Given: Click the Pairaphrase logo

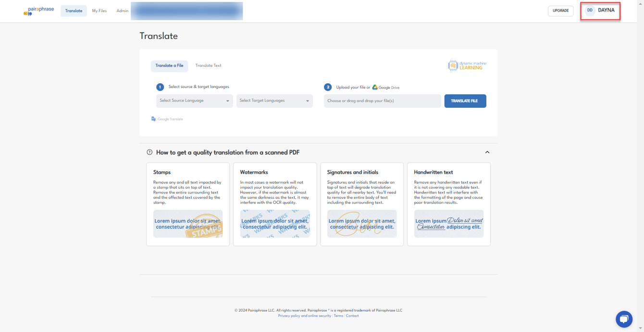Looking at the screenshot, I should pos(38,11).
